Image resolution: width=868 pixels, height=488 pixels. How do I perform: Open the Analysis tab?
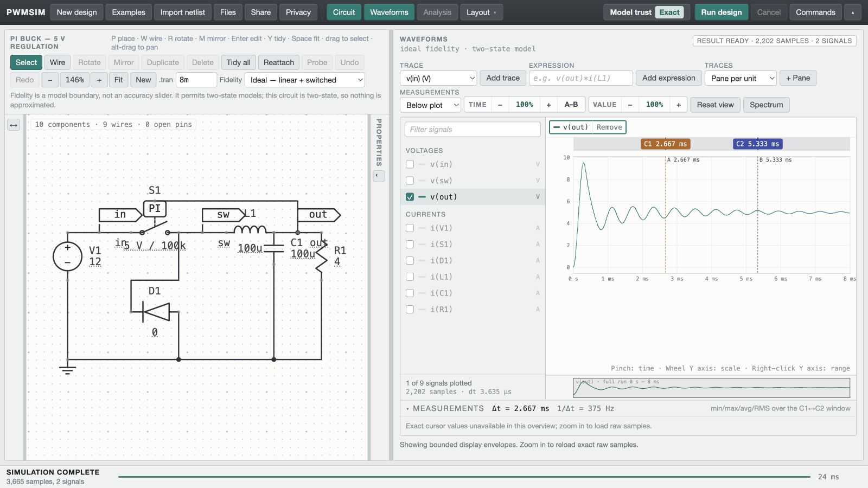437,12
